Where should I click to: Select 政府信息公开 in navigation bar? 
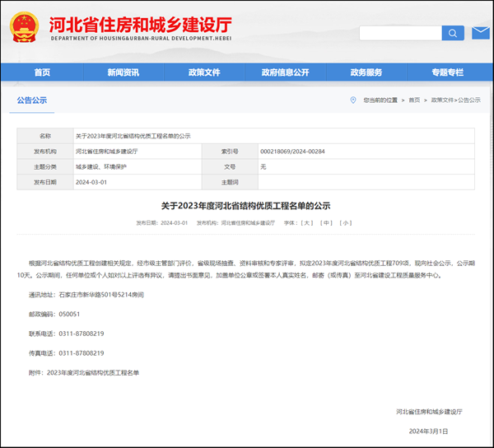[x=285, y=72]
